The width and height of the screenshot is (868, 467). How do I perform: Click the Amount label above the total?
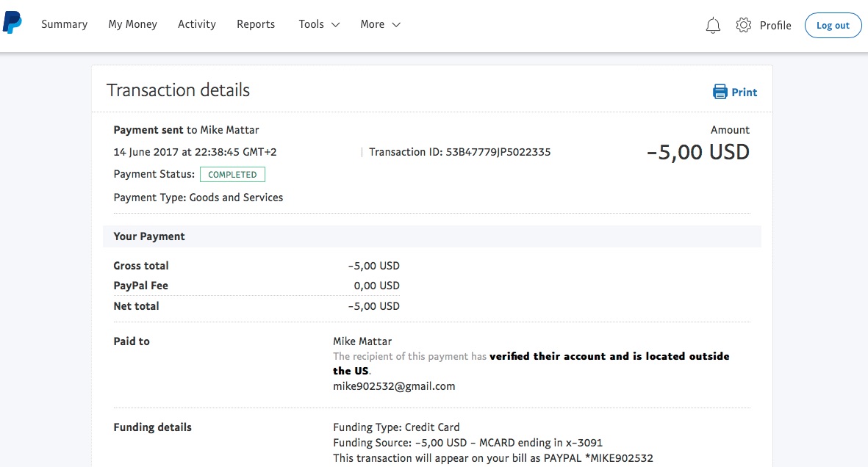coord(730,130)
